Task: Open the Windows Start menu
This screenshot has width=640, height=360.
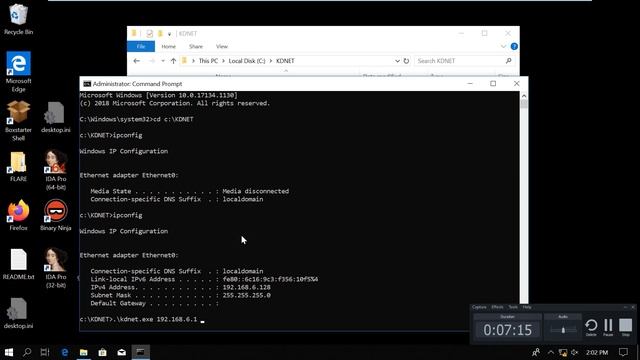Action: (9, 352)
